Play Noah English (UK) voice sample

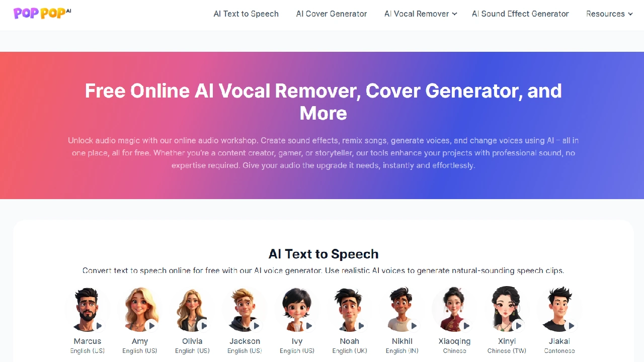[361, 326]
